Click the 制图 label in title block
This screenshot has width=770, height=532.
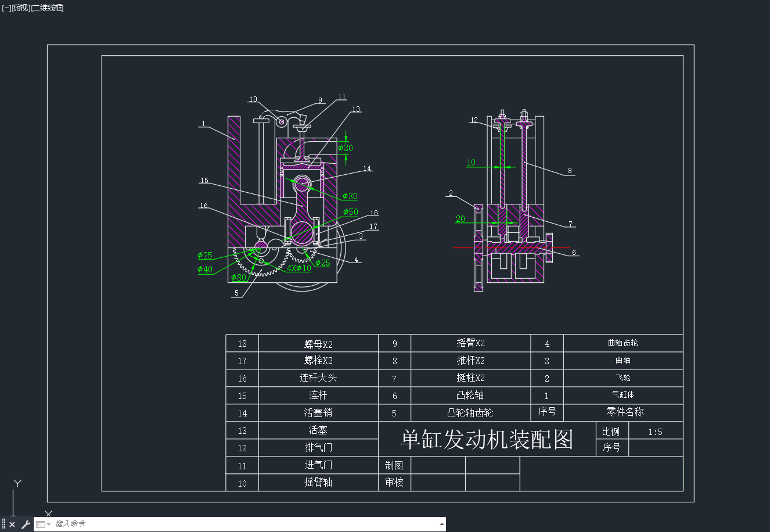pyautogui.click(x=394, y=465)
